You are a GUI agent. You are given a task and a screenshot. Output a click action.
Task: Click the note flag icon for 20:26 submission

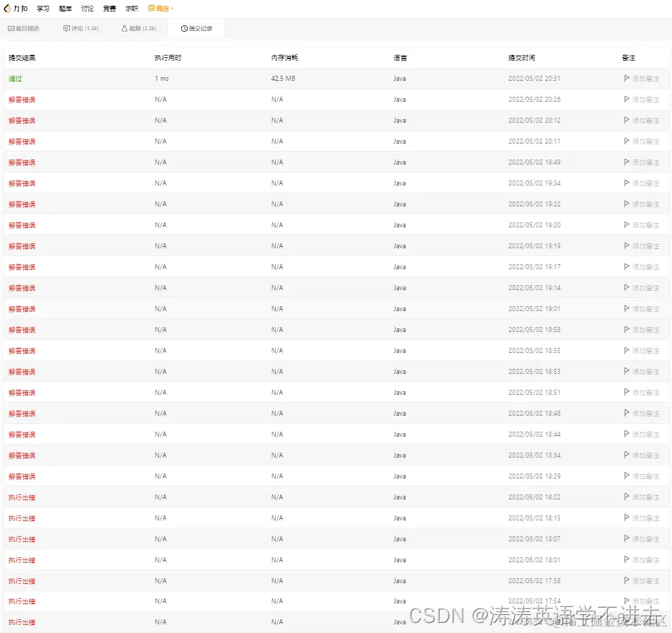tap(627, 100)
